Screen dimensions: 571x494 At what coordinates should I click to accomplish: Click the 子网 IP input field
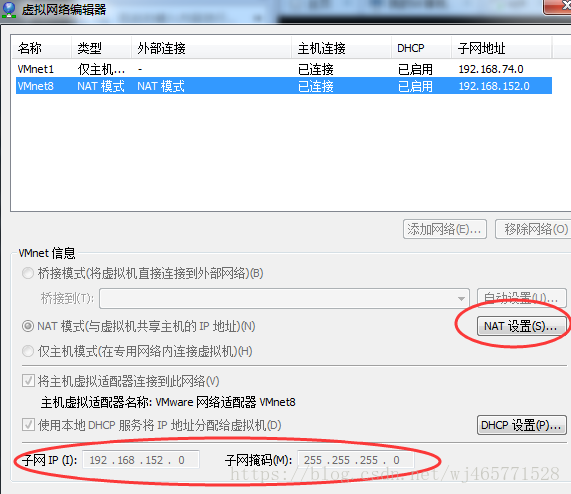point(141,460)
